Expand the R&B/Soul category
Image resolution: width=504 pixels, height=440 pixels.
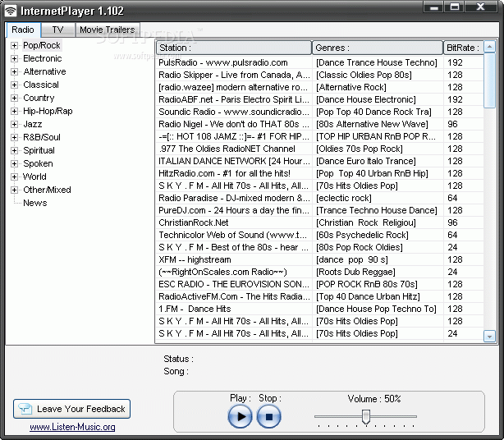(14, 137)
